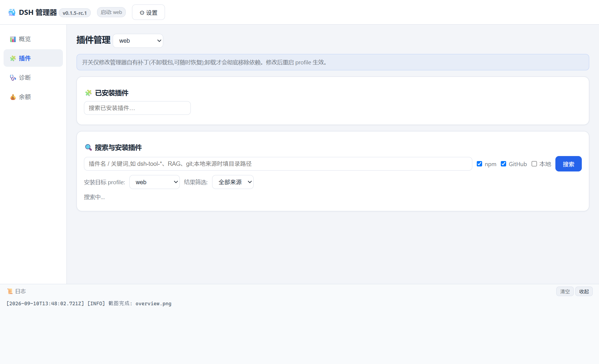The height and width of the screenshot is (364, 599).
Task: Uncheck the npm source checkbox
Action: (x=479, y=164)
